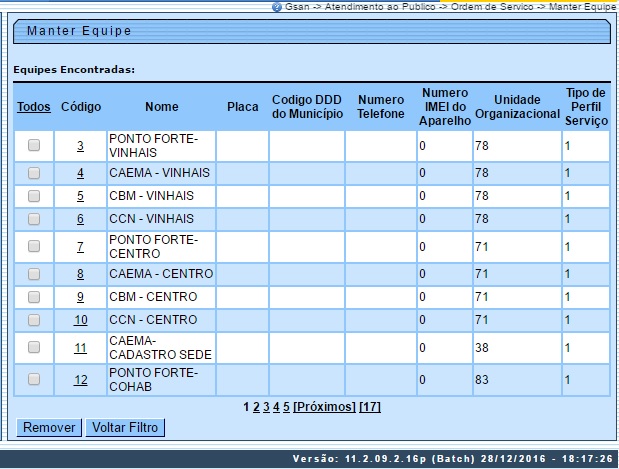Click the name CAEMA - CENTRO
Viewport: 619px width, 469px height.
tap(161, 274)
